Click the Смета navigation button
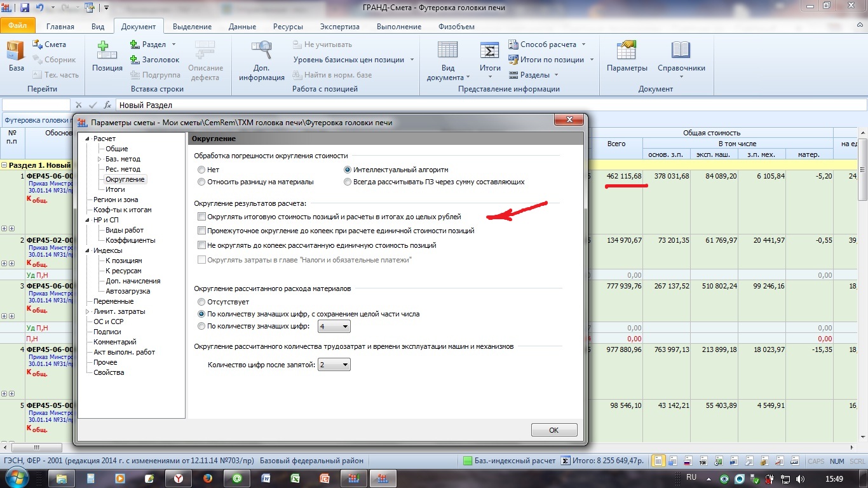 click(49, 44)
